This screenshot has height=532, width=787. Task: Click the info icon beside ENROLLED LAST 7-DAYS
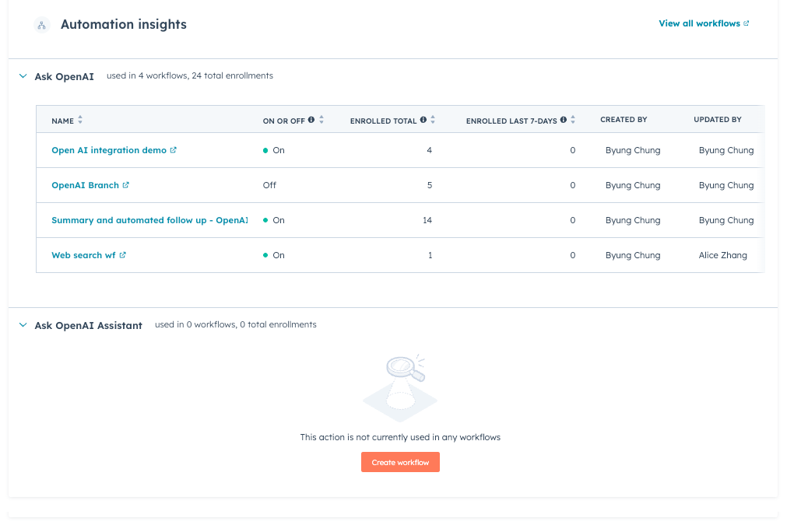coord(563,121)
